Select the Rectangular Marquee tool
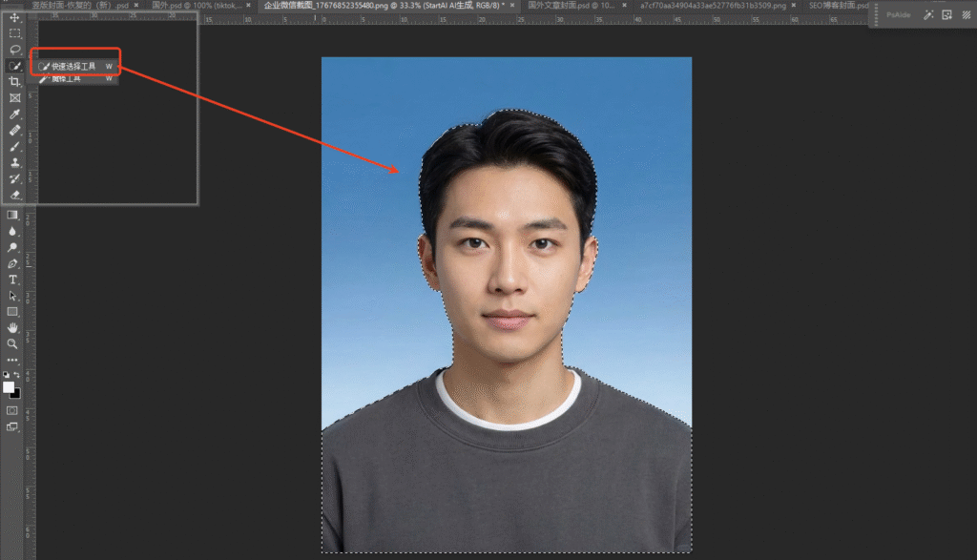The height and width of the screenshot is (560, 977). [x=14, y=33]
